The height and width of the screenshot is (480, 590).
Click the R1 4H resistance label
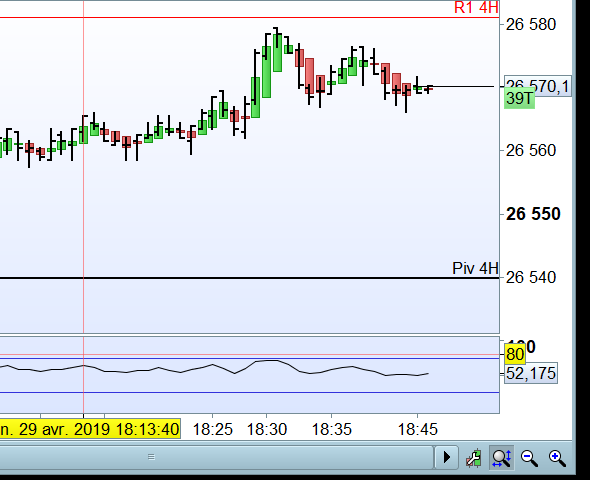click(x=476, y=8)
